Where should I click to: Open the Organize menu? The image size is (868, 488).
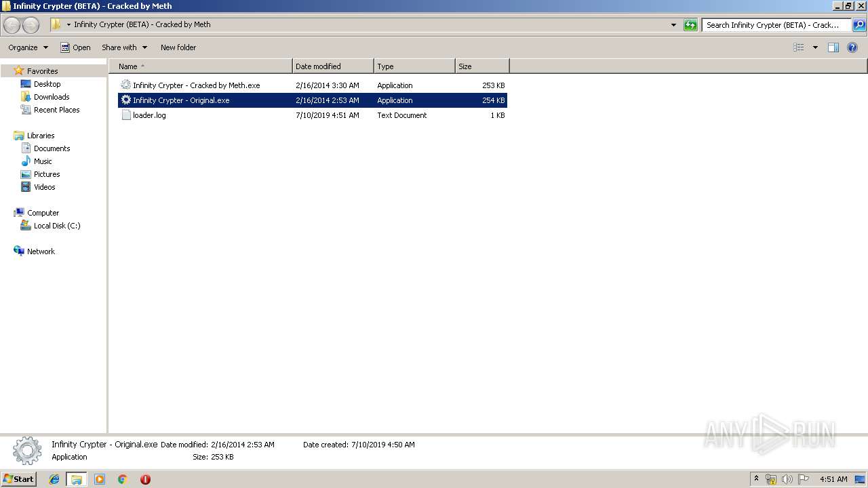point(28,47)
